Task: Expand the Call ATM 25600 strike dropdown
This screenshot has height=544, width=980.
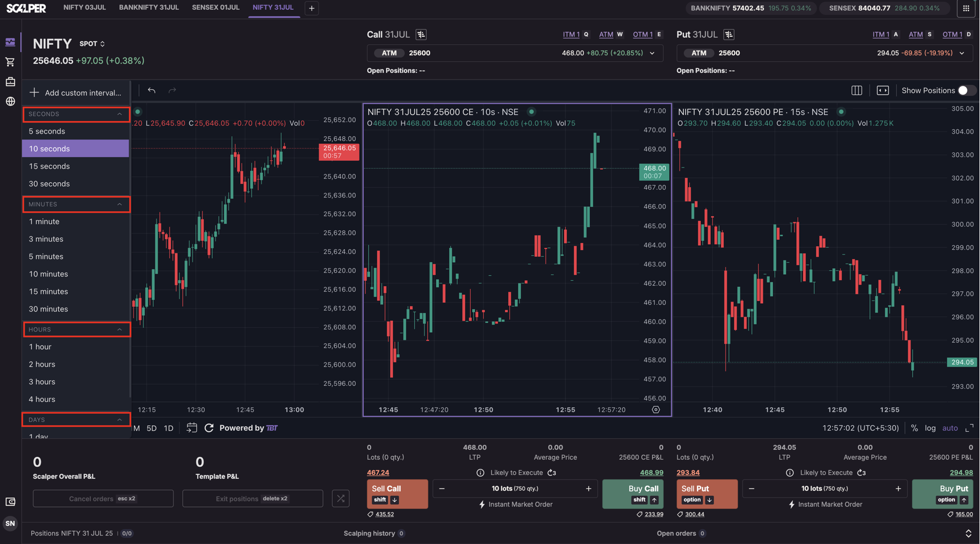Action: (652, 53)
